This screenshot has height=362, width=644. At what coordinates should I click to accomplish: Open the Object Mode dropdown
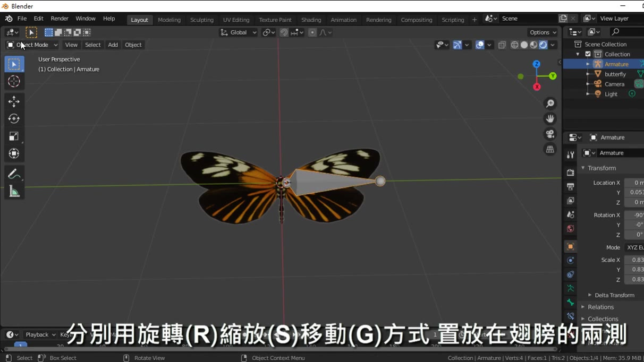[32, 45]
